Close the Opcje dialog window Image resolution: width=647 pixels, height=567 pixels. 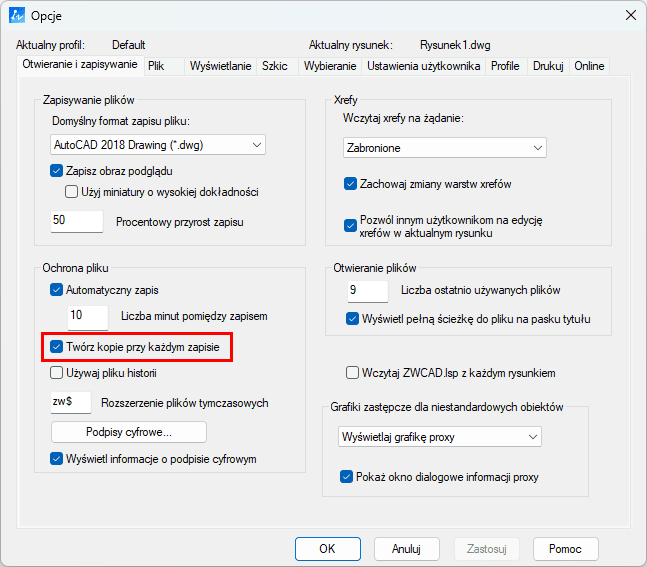(x=630, y=15)
